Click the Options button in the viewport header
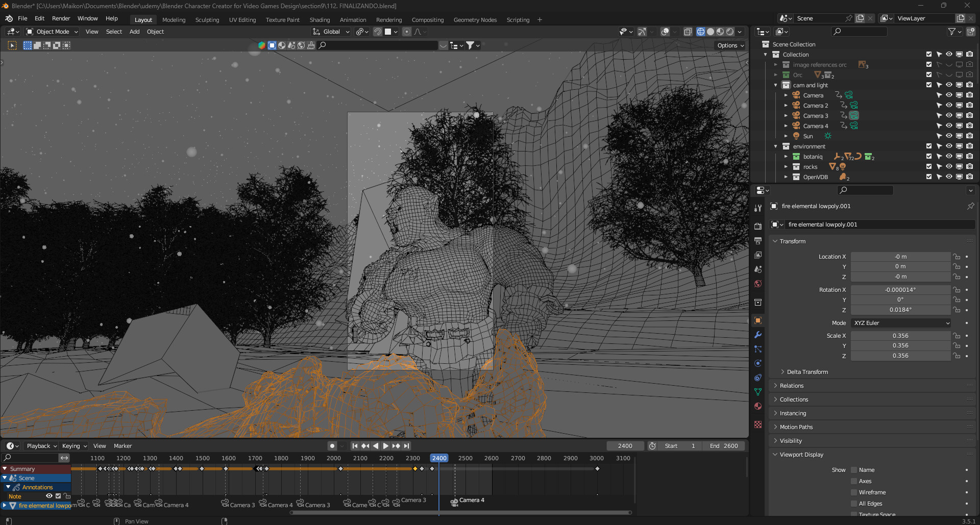This screenshot has width=980, height=525. [x=729, y=45]
